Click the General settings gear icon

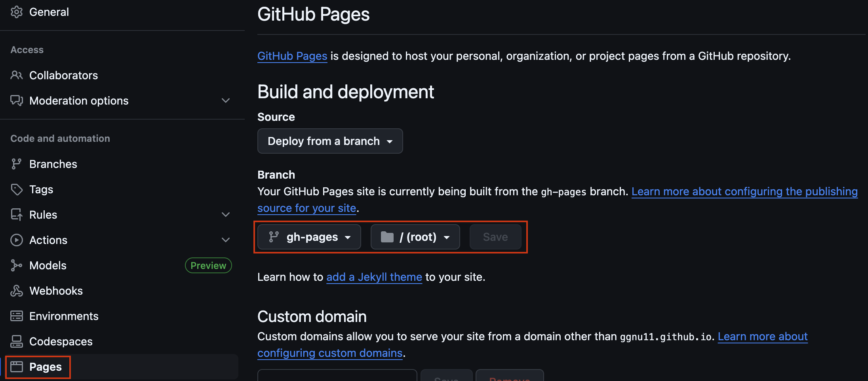pos(17,12)
